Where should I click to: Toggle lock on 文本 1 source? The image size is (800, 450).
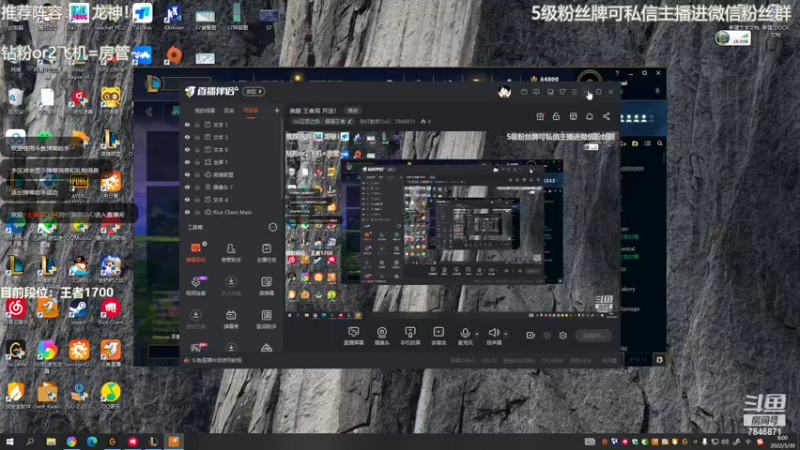point(197,124)
